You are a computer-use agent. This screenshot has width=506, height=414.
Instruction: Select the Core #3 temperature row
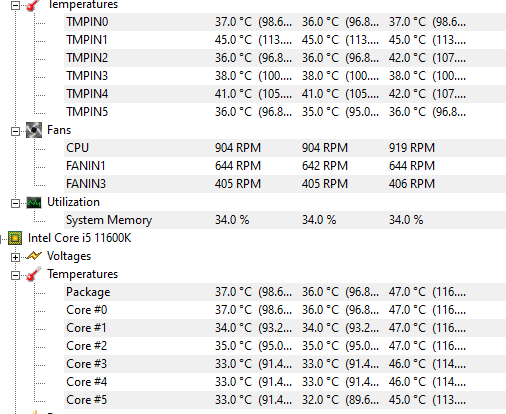click(285, 364)
